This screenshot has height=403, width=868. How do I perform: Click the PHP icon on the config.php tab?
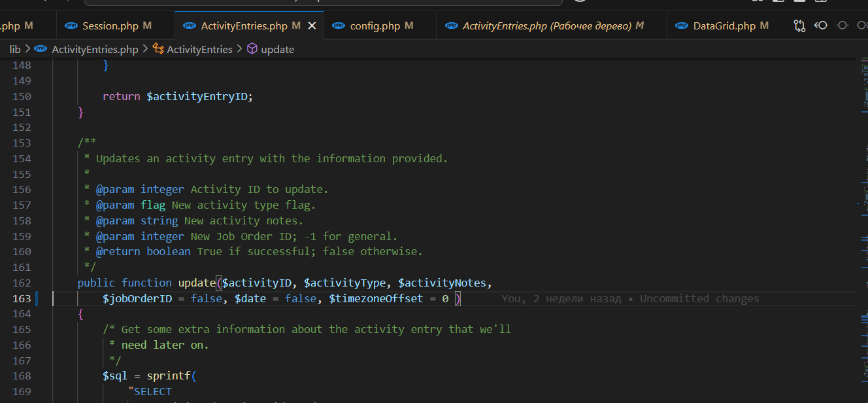point(339,26)
